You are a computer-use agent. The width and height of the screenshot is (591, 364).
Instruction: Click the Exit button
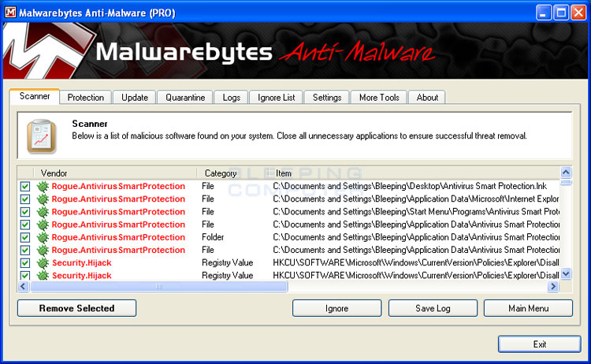pyautogui.click(x=539, y=344)
